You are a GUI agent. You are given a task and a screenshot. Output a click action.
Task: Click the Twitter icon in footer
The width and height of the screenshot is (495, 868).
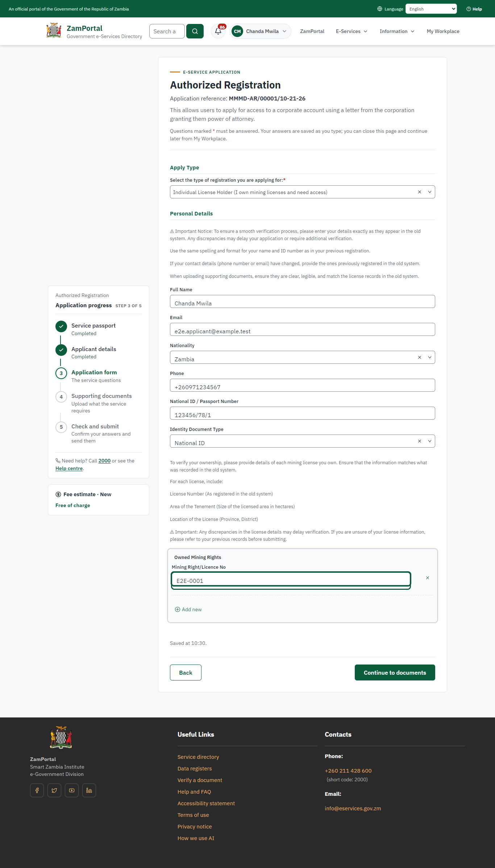click(x=54, y=790)
